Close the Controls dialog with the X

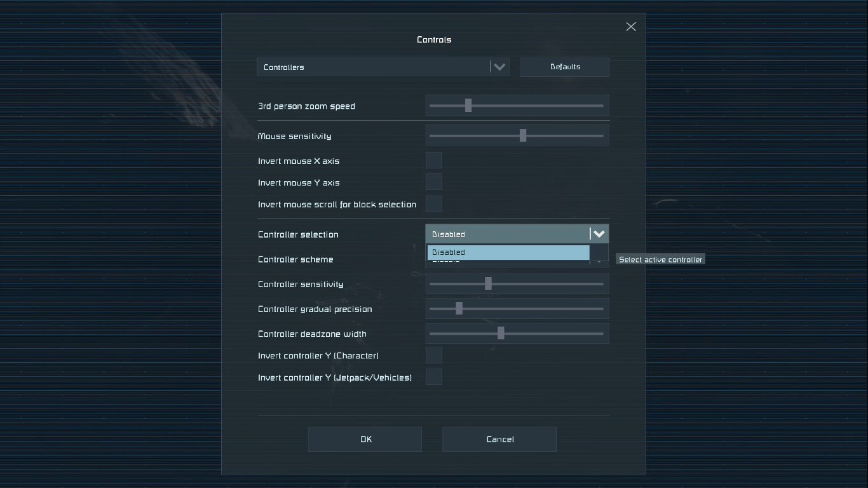point(630,27)
